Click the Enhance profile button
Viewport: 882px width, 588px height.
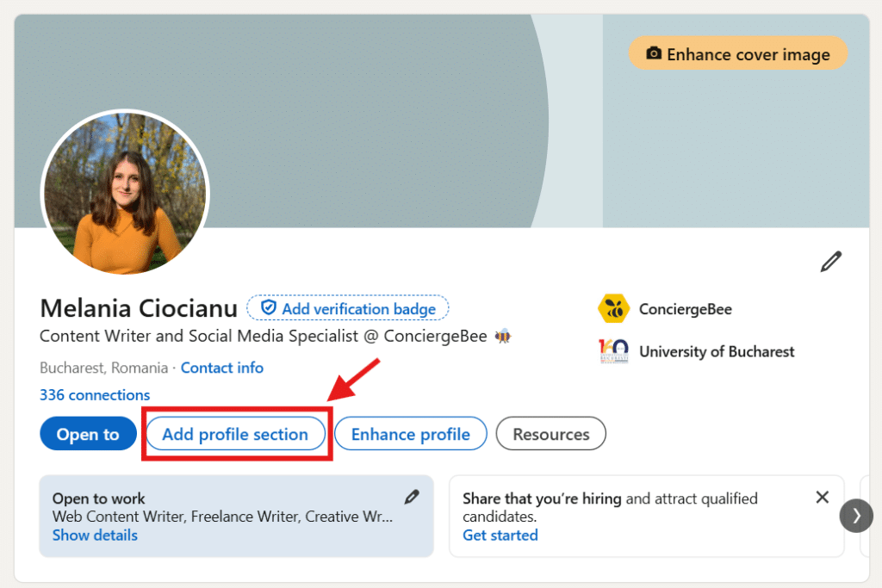point(410,434)
